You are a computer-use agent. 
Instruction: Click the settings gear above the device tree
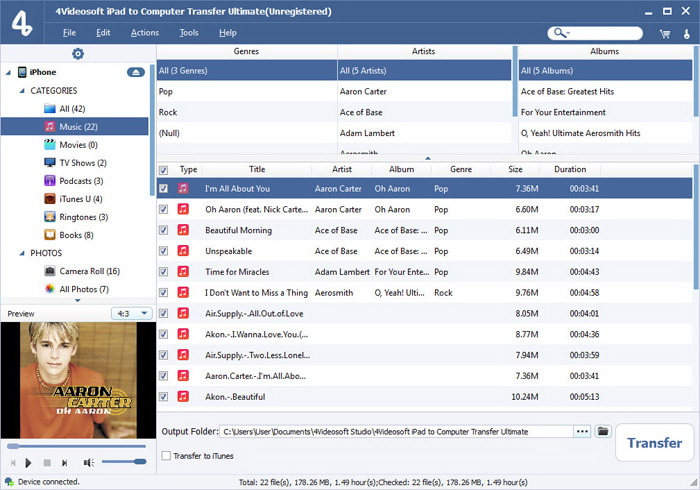[x=78, y=53]
